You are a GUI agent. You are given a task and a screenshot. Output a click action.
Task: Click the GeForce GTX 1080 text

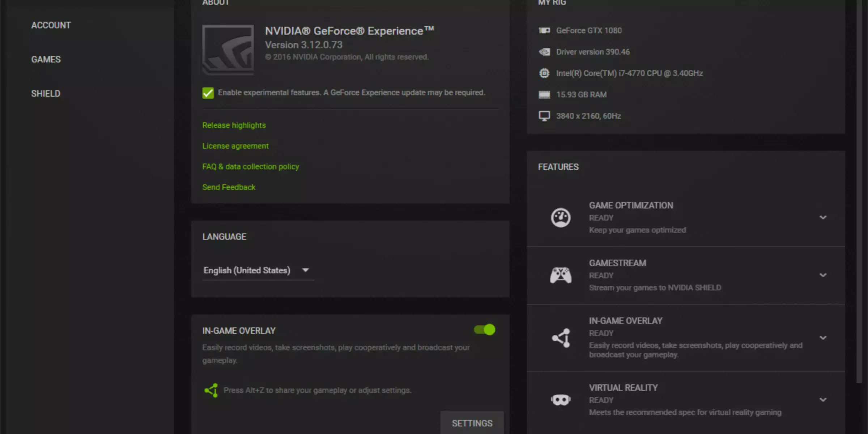[x=589, y=30]
